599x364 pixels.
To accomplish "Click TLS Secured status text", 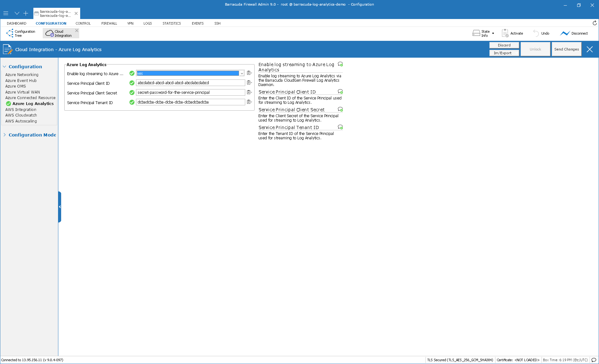I will click(460, 360).
